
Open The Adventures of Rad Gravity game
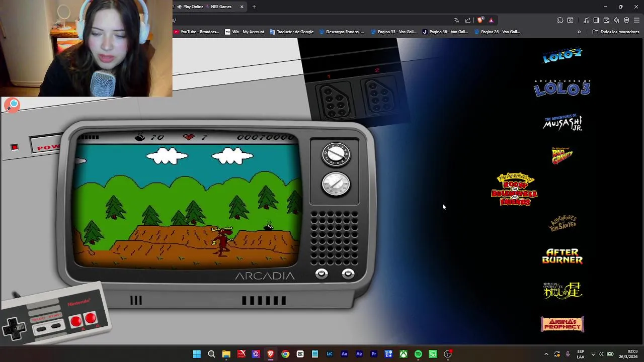pyautogui.click(x=562, y=156)
